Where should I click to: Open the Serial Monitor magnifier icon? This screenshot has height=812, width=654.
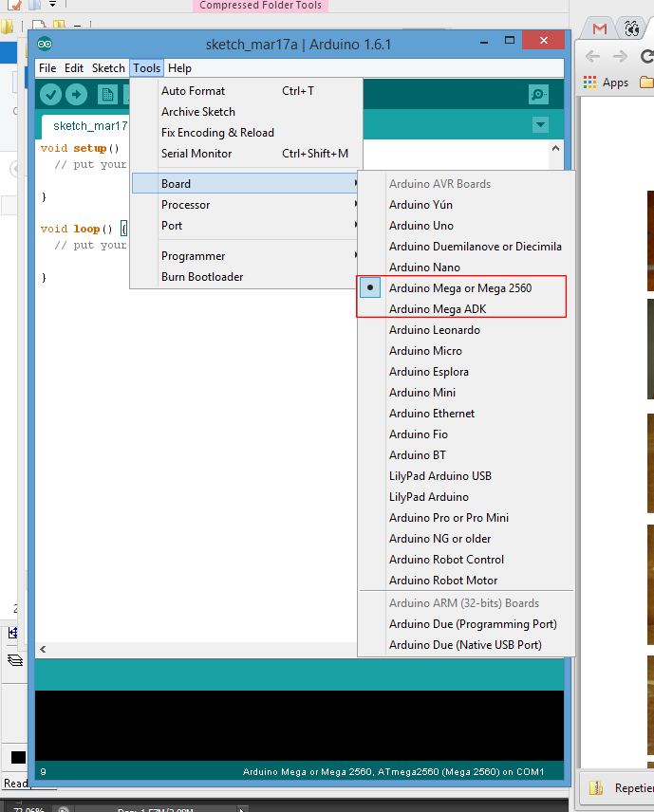538,94
